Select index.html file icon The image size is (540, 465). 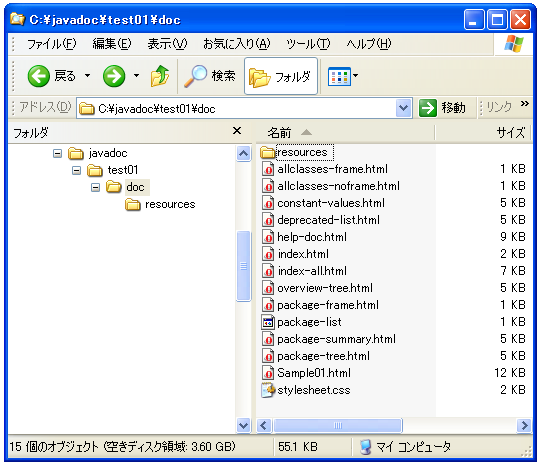pos(268,254)
